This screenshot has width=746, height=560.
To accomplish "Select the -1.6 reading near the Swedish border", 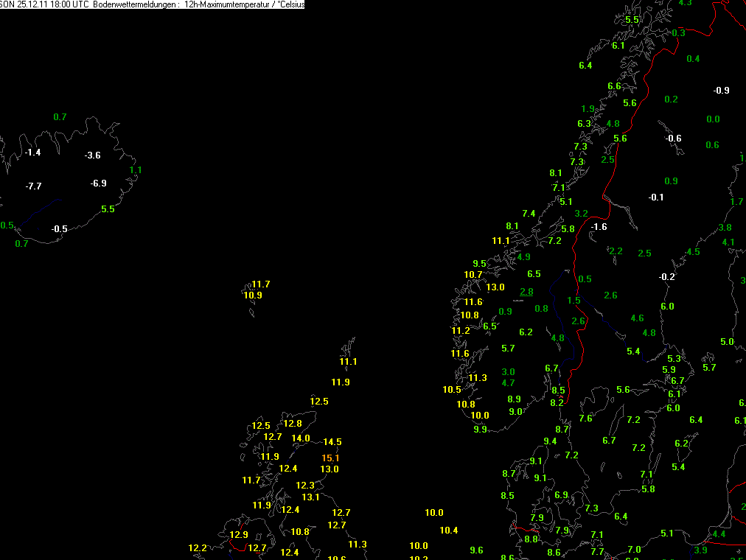I will click(x=599, y=227).
